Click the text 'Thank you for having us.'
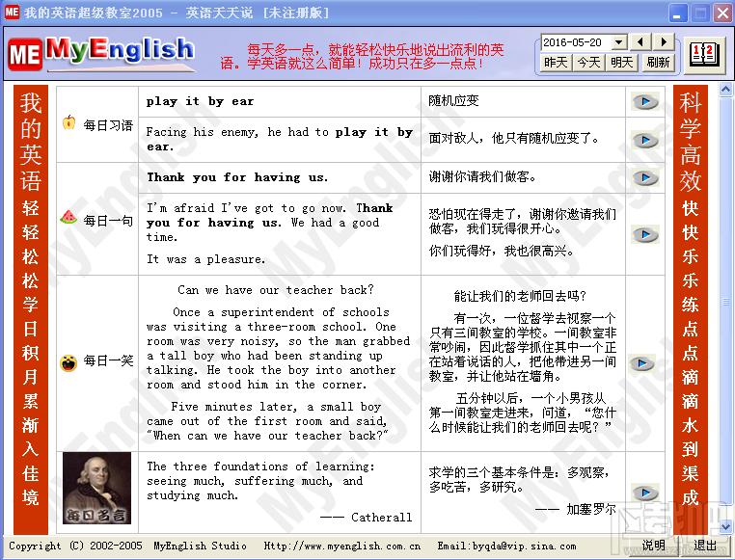 point(237,177)
